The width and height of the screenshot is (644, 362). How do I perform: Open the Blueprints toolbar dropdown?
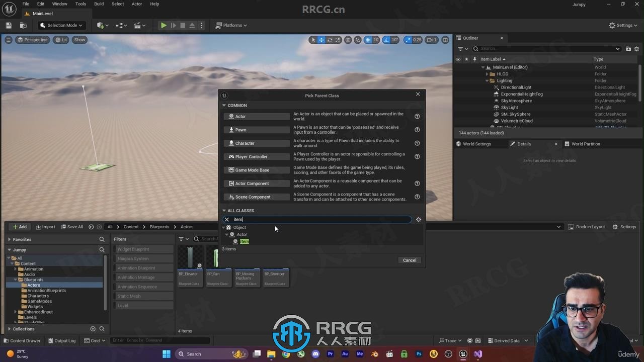(121, 25)
